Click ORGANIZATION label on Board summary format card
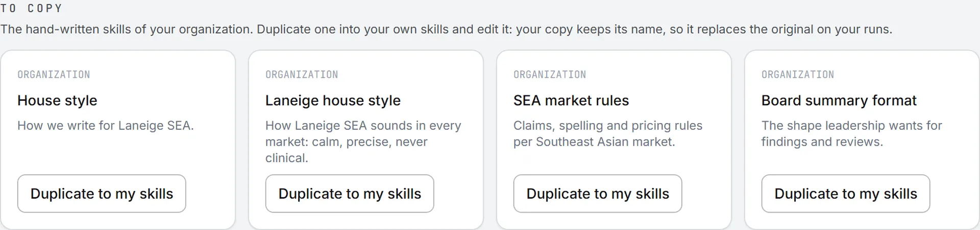Screen dimensions: 980x230 [x=798, y=75]
